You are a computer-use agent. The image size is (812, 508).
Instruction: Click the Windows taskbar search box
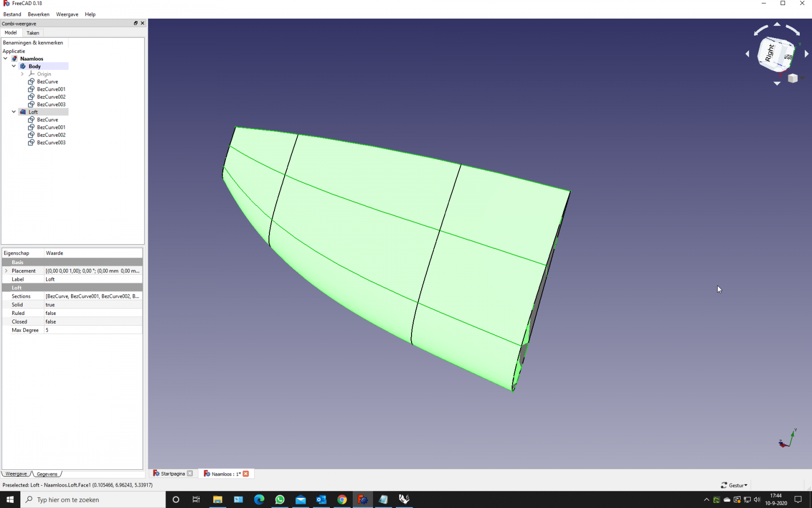[93, 500]
